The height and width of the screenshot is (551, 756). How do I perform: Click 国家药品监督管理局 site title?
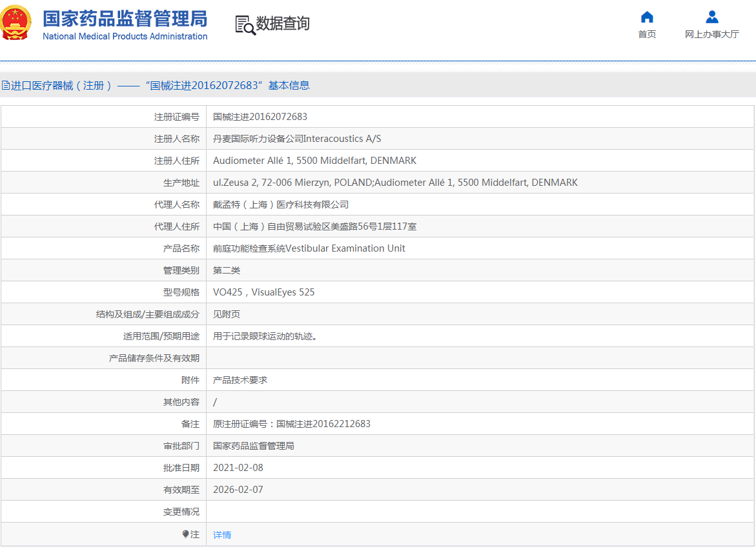click(x=125, y=19)
